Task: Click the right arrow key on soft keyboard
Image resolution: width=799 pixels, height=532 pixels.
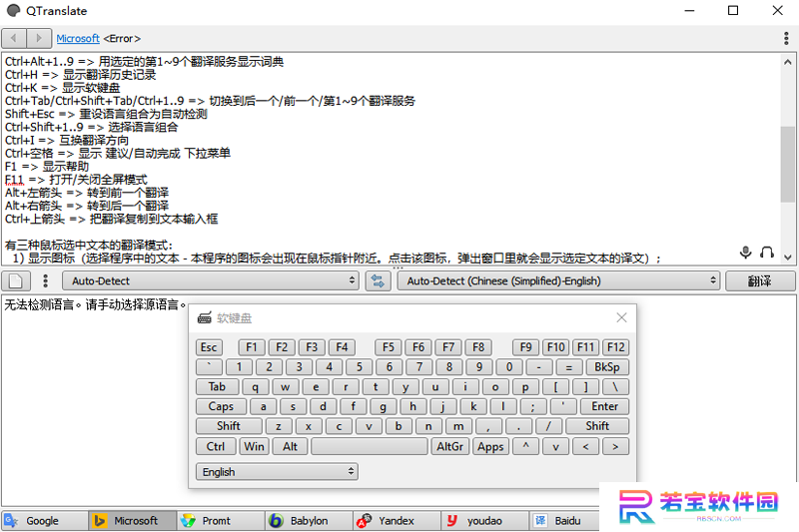Action: (x=615, y=446)
